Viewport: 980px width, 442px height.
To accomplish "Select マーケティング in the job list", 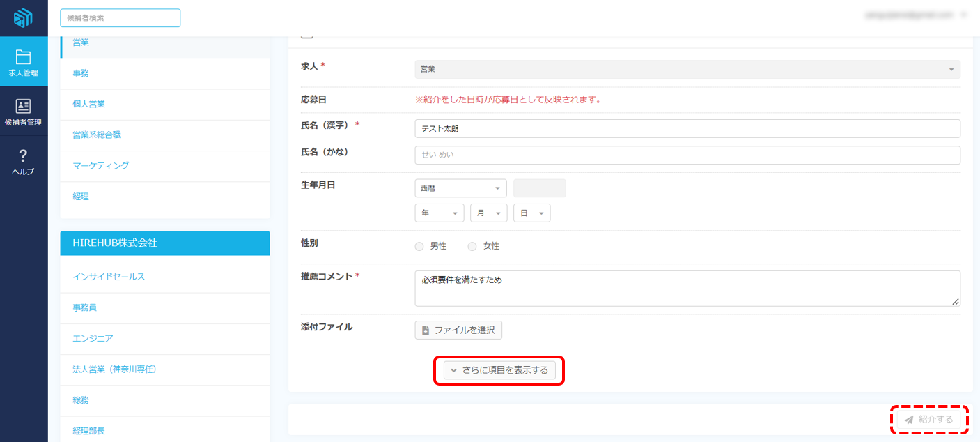I will [x=101, y=166].
